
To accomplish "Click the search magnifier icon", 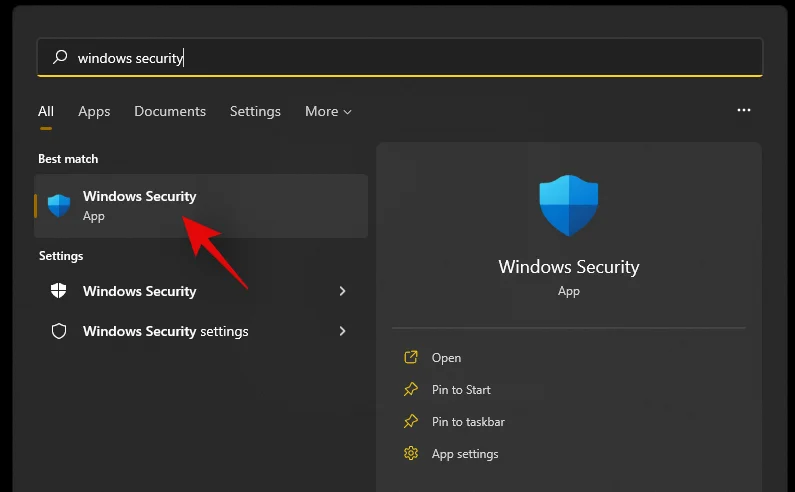I will (x=60, y=57).
